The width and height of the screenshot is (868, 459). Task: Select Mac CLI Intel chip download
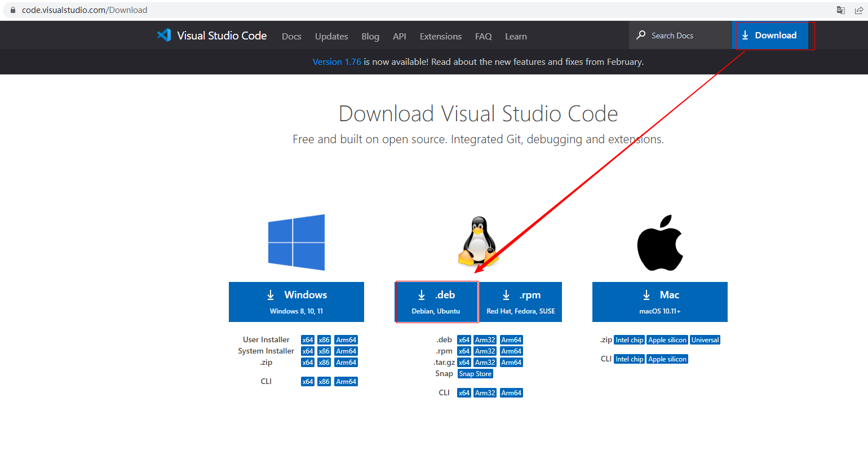tap(629, 359)
